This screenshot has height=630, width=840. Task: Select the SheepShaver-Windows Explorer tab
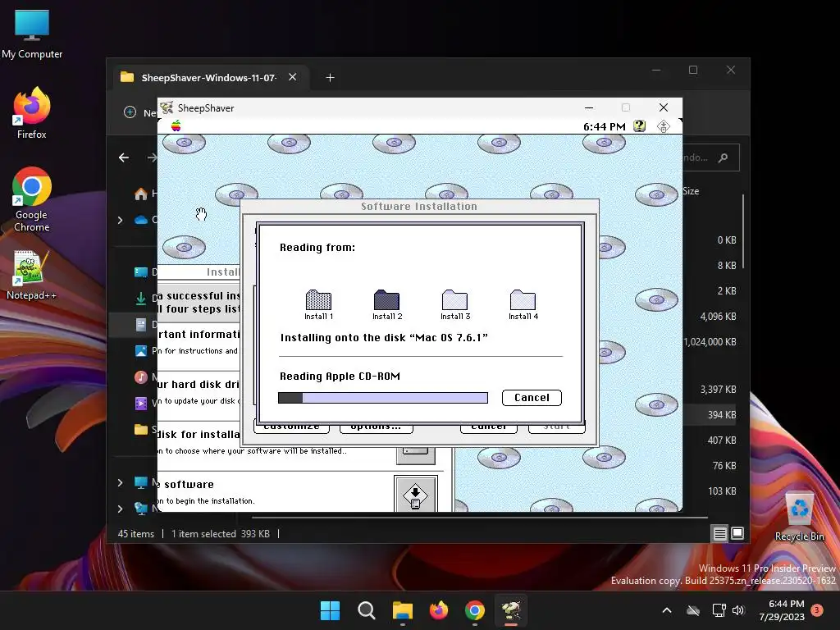click(x=209, y=78)
